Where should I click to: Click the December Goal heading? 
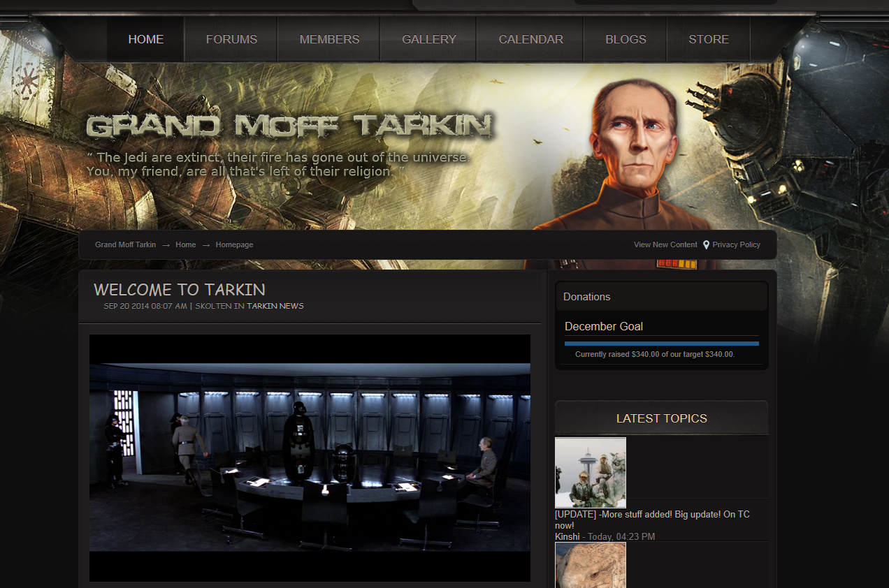tap(604, 326)
